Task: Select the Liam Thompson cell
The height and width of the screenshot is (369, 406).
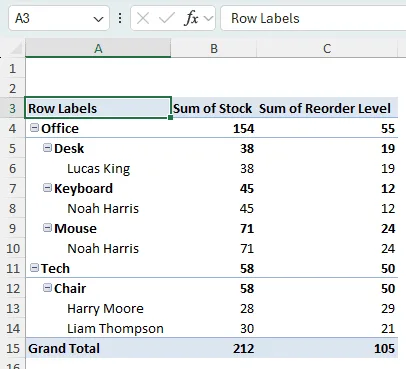Action: [98, 328]
